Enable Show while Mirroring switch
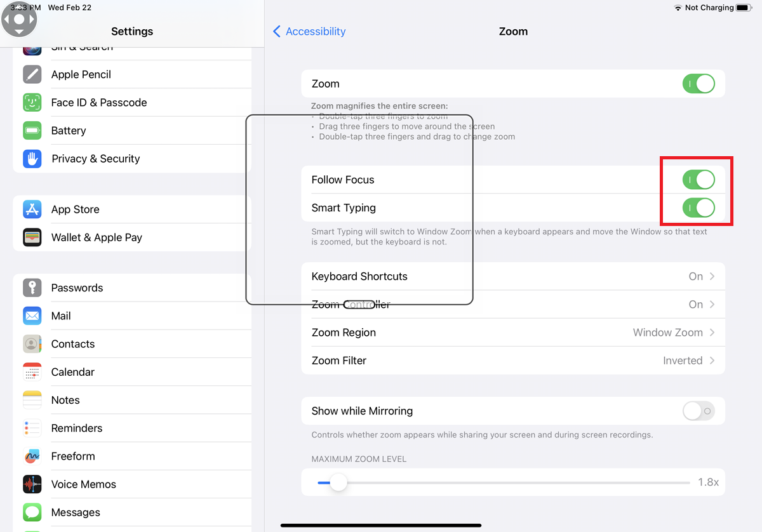The image size is (762, 532). [x=698, y=411]
